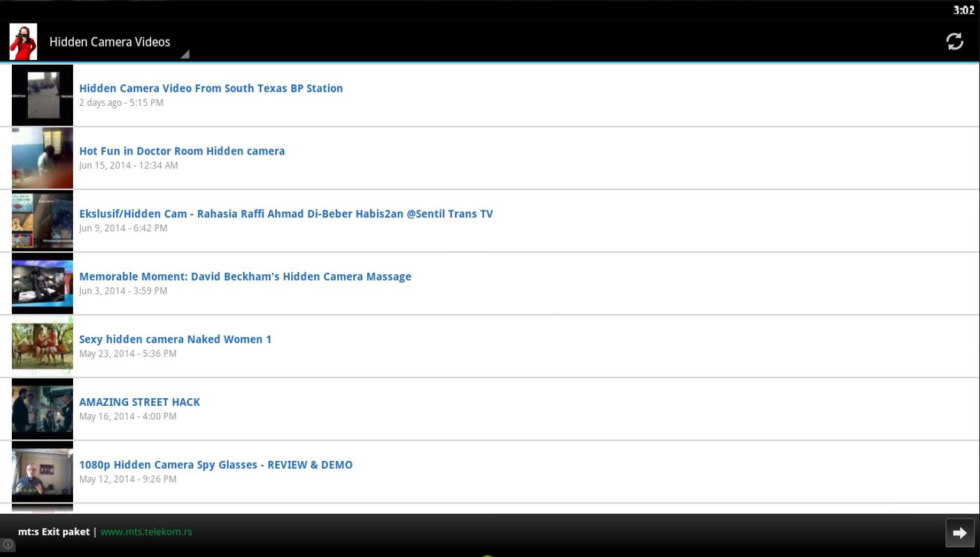Screen dimensions: 980x557
Task: Open David Beckham's Hidden Camera Massage video
Action: pyautogui.click(x=245, y=276)
